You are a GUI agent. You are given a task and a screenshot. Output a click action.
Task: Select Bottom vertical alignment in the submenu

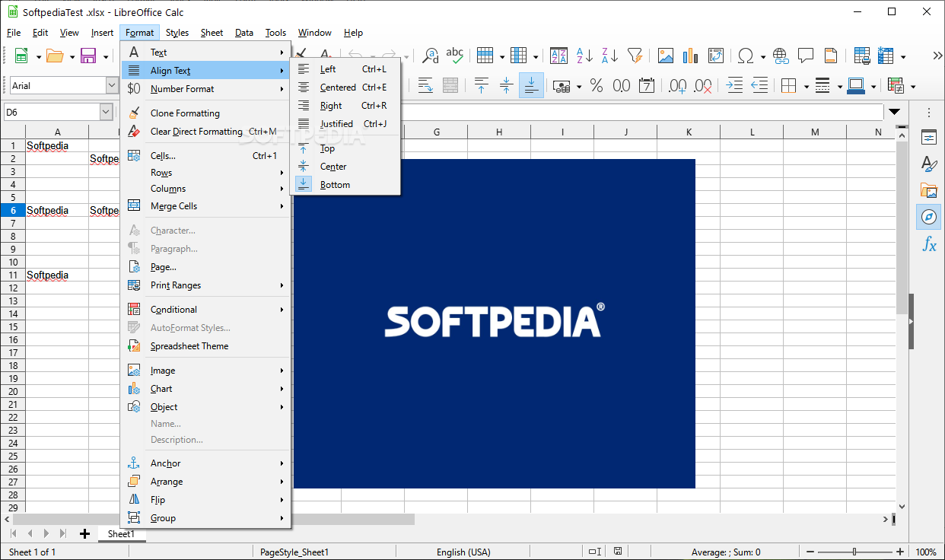pyautogui.click(x=345, y=185)
